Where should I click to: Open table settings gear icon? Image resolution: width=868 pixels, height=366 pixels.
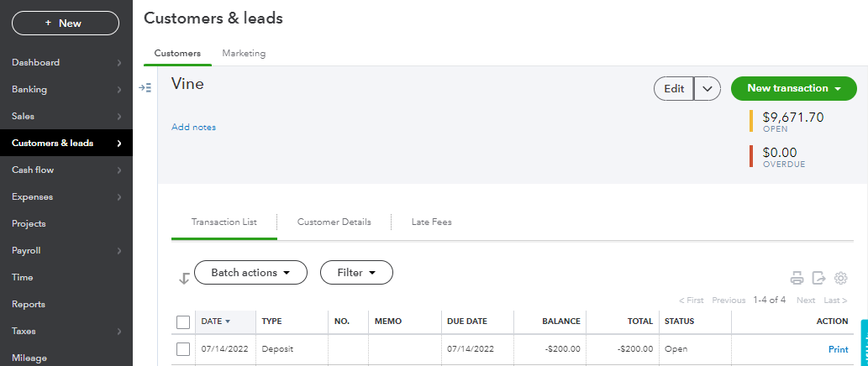coord(840,278)
